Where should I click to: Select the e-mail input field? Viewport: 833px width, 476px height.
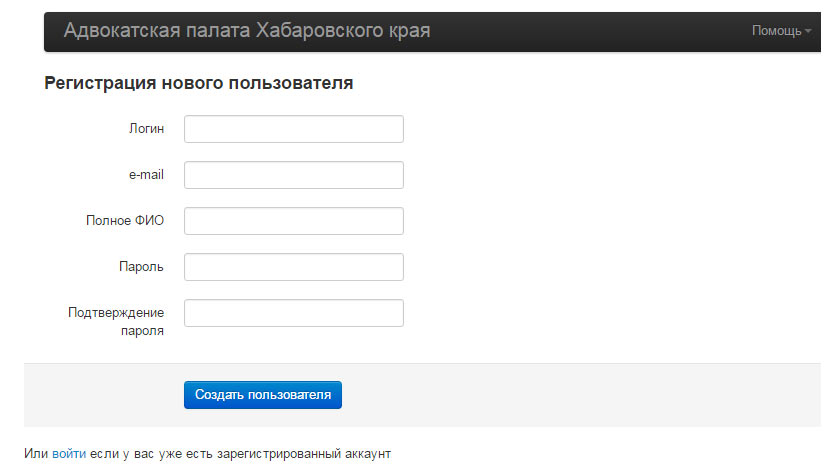(294, 175)
